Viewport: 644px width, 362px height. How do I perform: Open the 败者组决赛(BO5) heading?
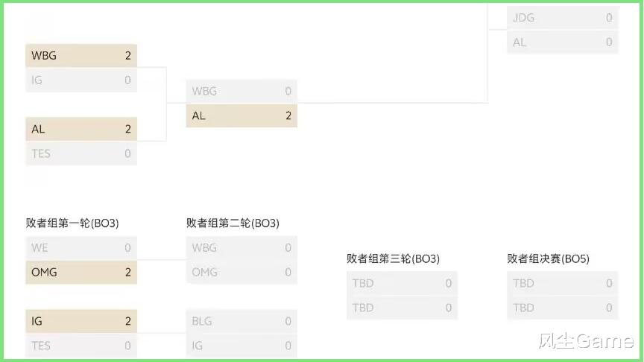pos(548,258)
